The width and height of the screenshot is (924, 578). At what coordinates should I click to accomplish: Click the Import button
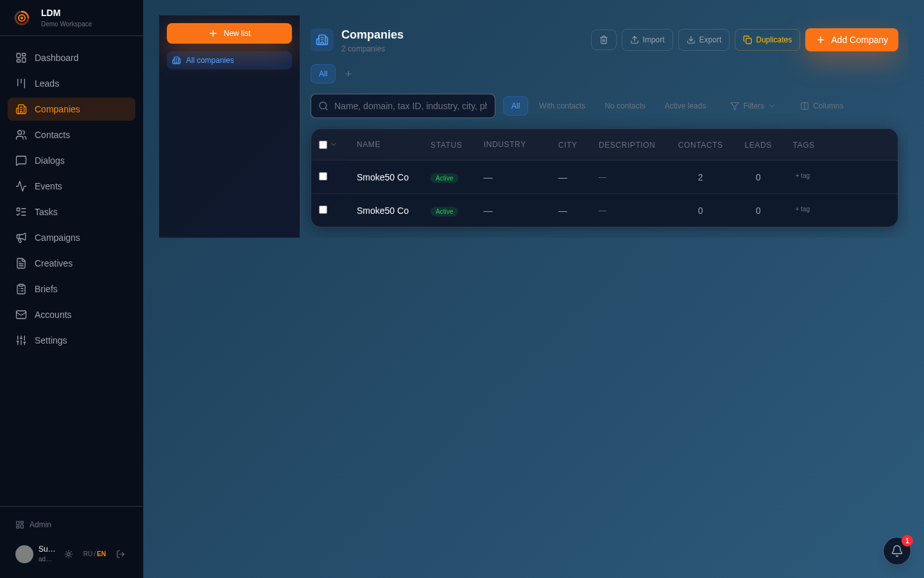(647, 40)
